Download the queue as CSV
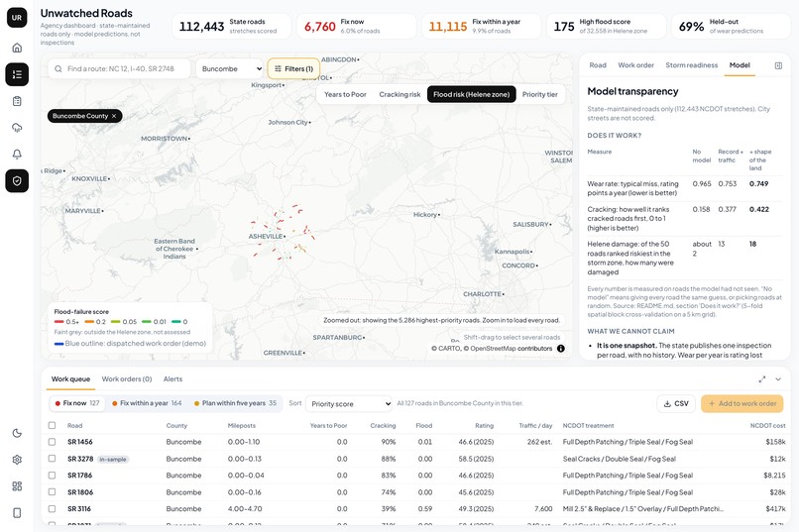 (x=676, y=404)
